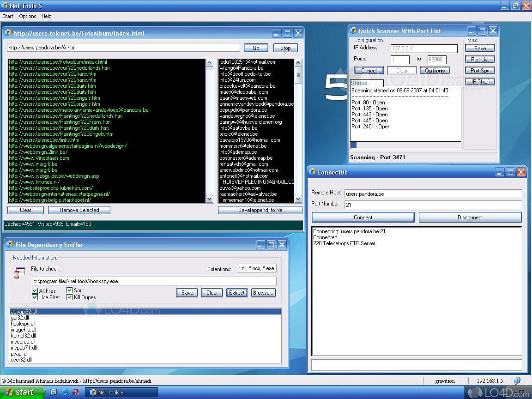
Task: Click the File Dependency Sniffer title icon
Action: point(10,245)
